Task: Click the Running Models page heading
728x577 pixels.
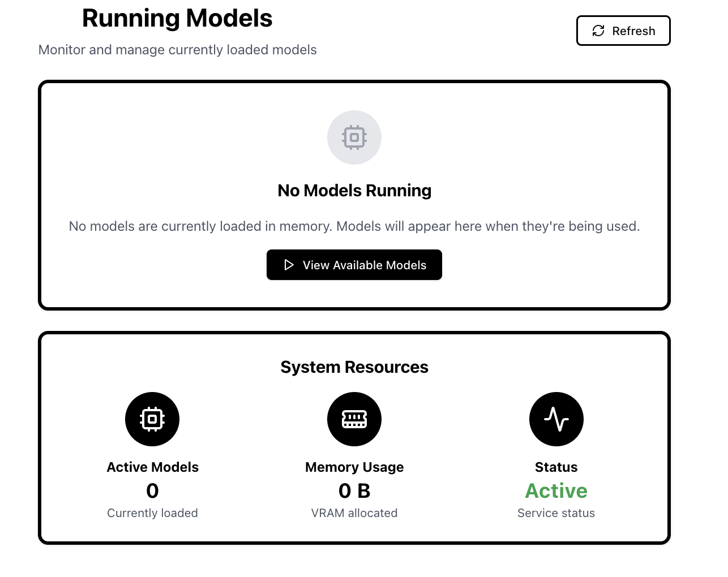Action: tap(177, 18)
